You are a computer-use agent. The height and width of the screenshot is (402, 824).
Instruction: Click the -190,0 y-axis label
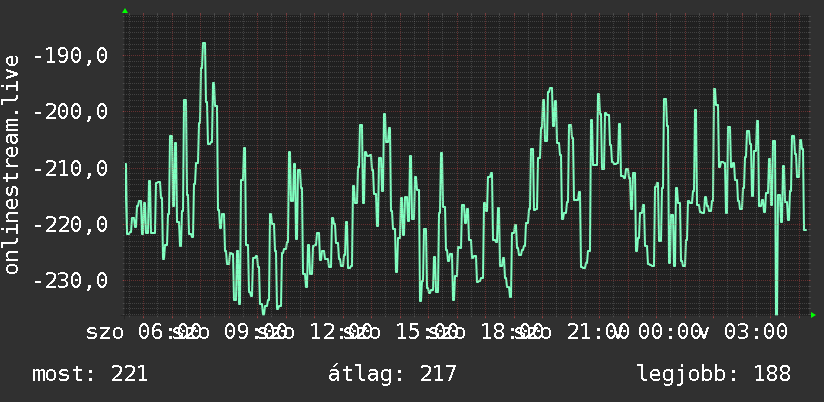(x=70, y=55)
